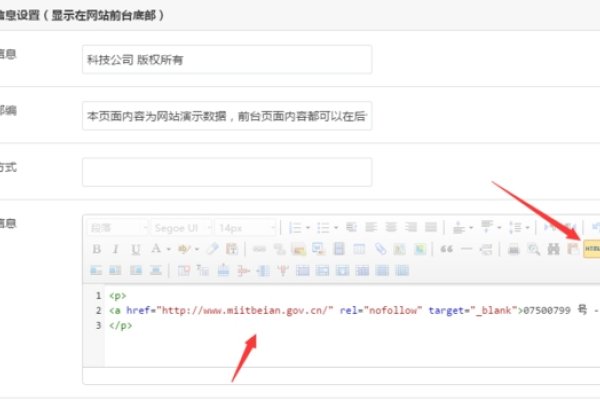Click the indent first line icon
This screenshot has height=400, width=600.
click(351, 227)
